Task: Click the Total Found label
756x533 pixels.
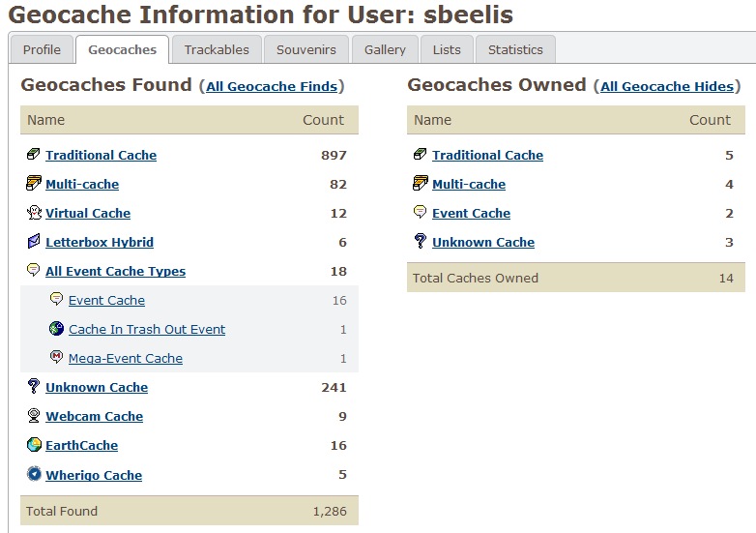Action: pyautogui.click(x=62, y=512)
